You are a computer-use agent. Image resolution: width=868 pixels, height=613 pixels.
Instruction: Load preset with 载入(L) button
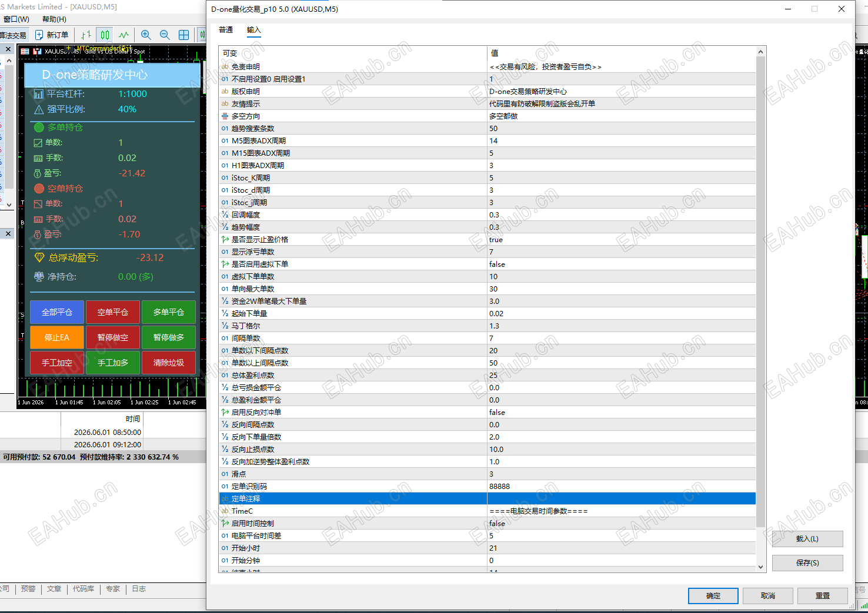pos(807,539)
